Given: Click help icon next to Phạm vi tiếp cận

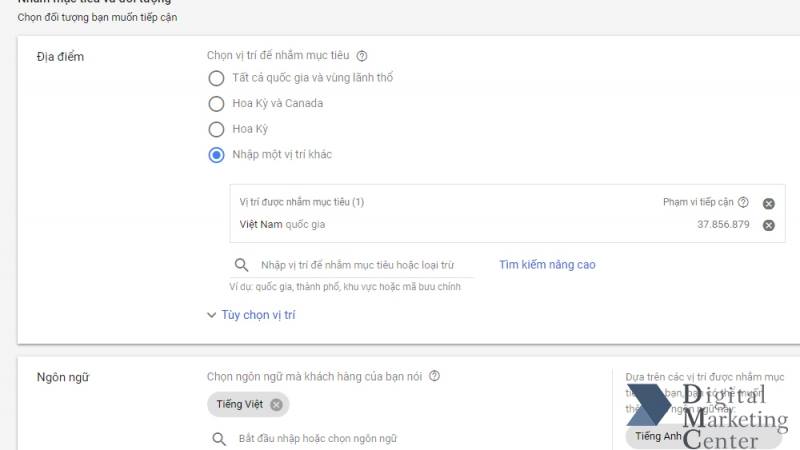Looking at the screenshot, I should click(x=743, y=202).
